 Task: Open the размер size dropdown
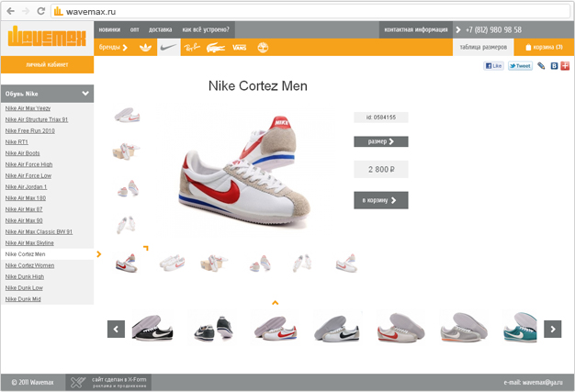[381, 141]
